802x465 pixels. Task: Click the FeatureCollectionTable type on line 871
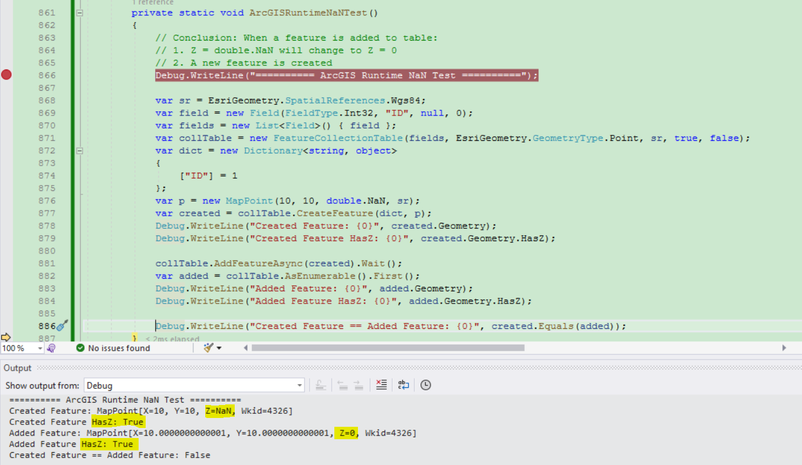[338, 138]
